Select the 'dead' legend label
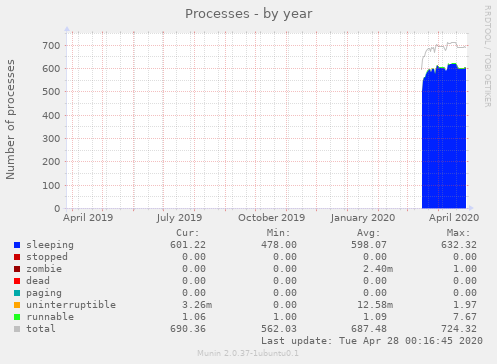This screenshot has height=364, width=497. point(38,281)
